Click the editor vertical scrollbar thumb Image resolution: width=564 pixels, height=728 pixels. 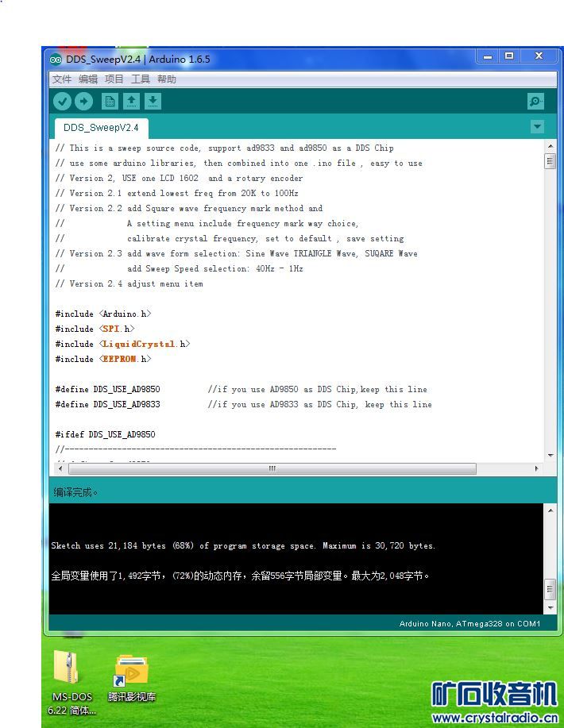(550, 161)
